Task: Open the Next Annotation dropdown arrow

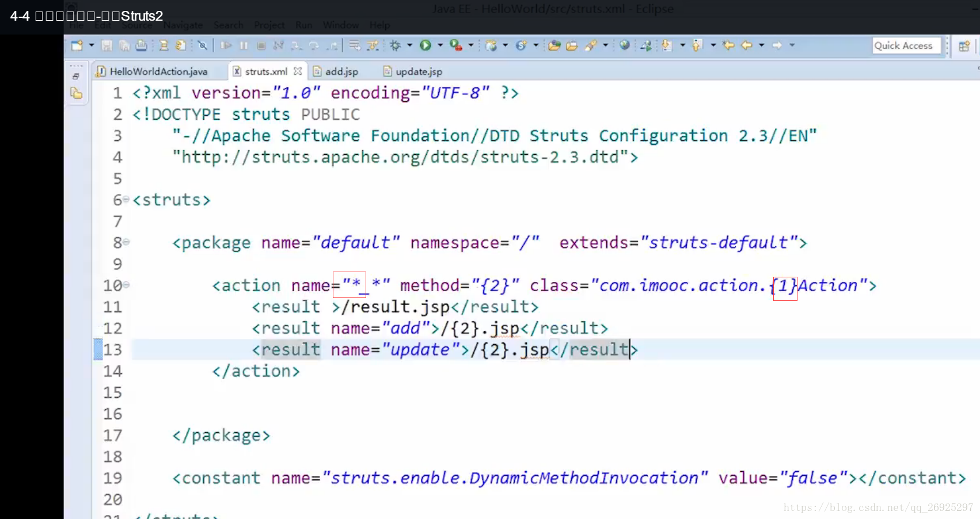Action: [x=683, y=45]
